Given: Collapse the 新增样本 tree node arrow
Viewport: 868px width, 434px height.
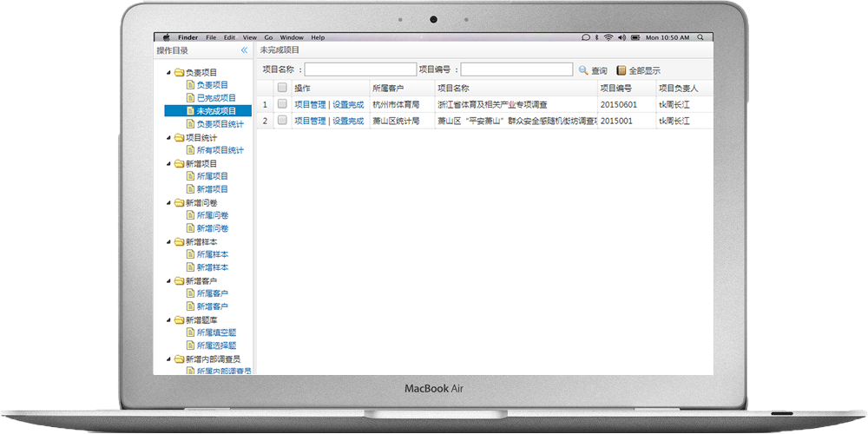Looking at the screenshot, I should (x=168, y=242).
